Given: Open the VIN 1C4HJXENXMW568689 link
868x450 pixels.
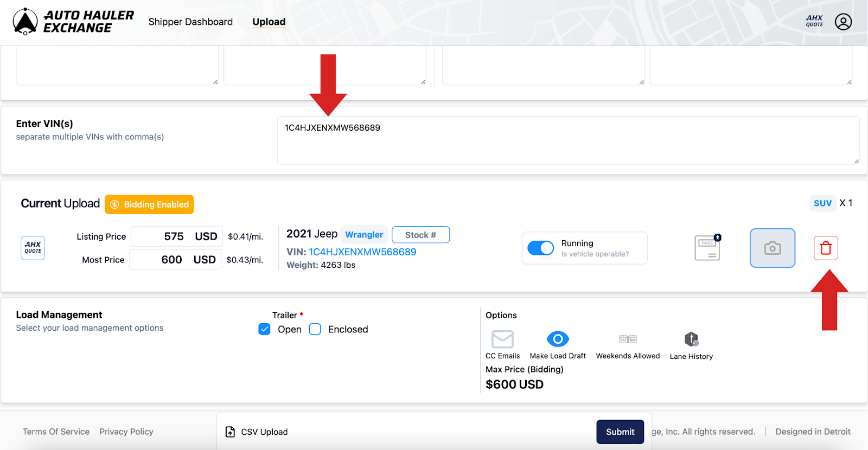Looking at the screenshot, I should (x=362, y=252).
